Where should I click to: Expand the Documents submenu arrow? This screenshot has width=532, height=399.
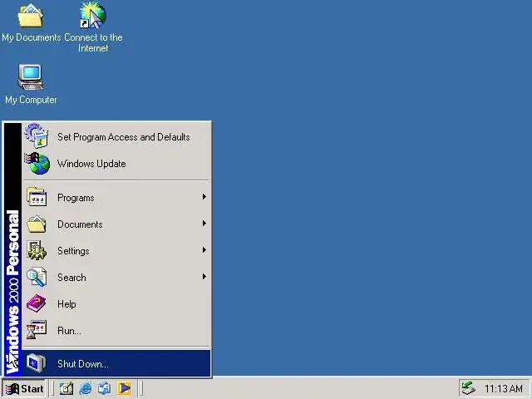click(x=204, y=224)
